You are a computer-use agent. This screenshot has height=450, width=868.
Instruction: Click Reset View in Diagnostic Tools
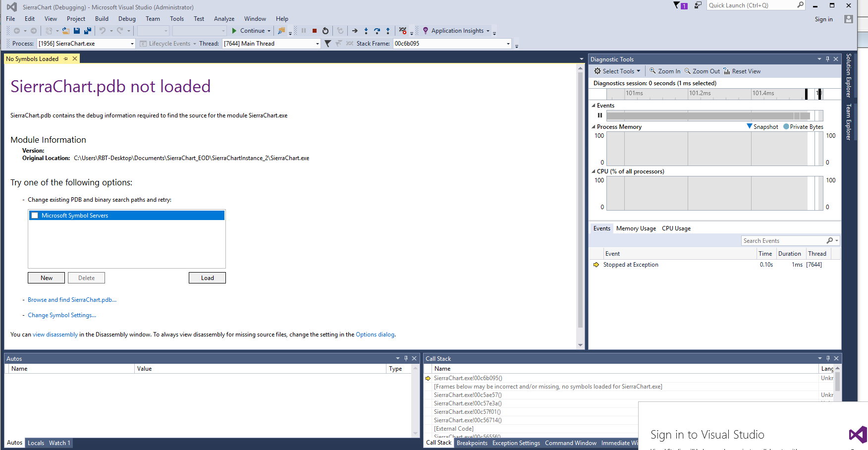pyautogui.click(x=742, y=71)
